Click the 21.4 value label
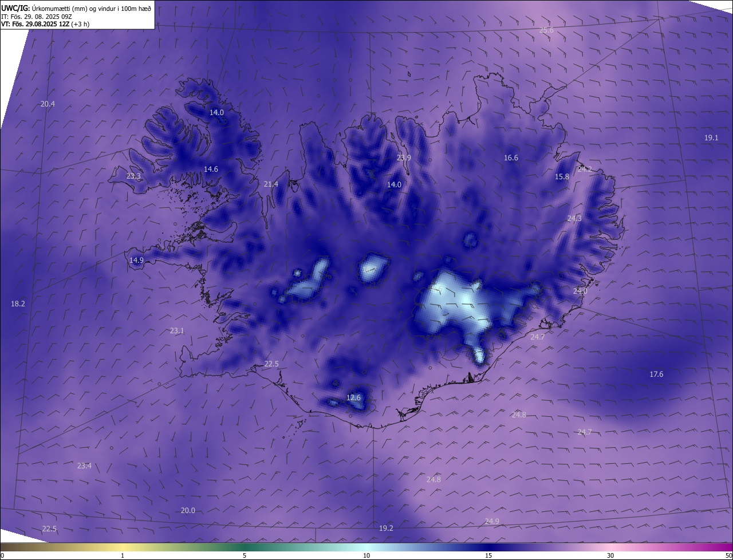Screen dimensions: 733x560 point(271,184)
